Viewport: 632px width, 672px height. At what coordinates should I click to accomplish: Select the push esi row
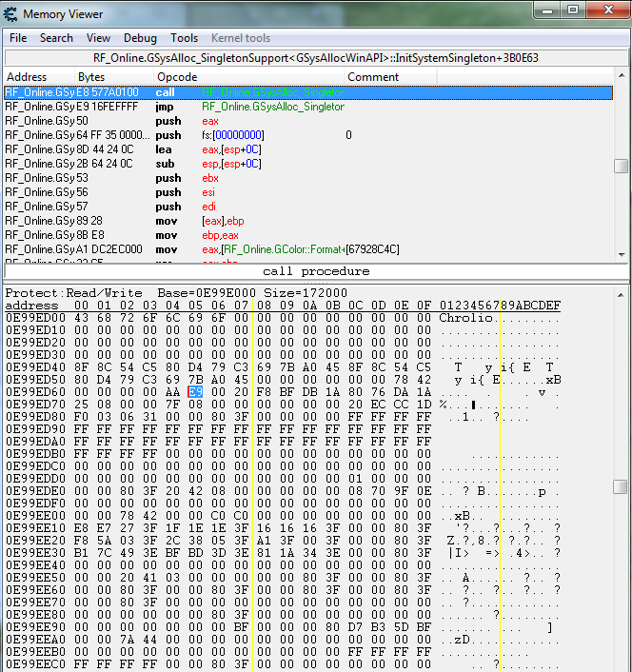[x=308, y=192]
